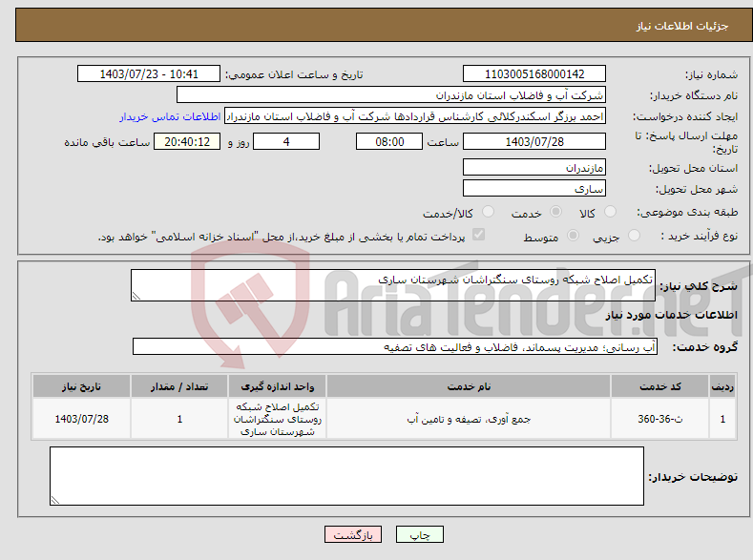Click the remaining time field 20:40:12

[x=187, y=141]
